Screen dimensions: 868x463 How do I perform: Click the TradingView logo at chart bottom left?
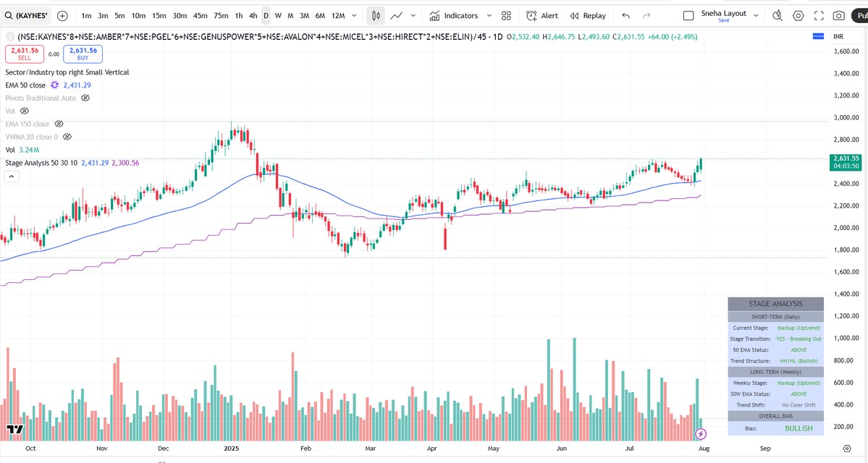(15, 429)
